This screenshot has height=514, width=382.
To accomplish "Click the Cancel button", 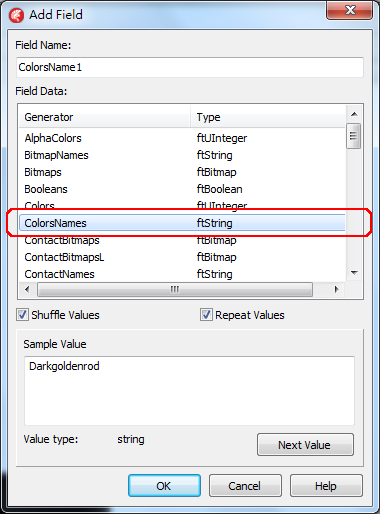I will [x=245, y=486].
